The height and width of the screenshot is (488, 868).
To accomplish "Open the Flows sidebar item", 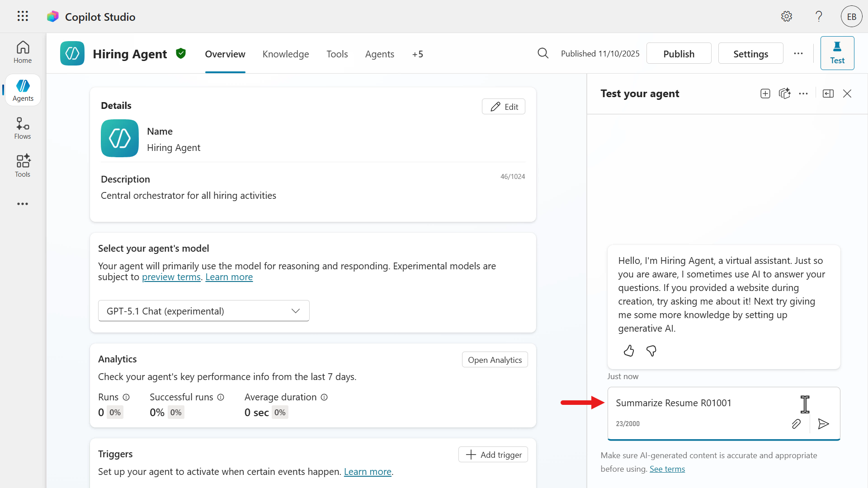I will pyautogui.click(x=23, y=128).
